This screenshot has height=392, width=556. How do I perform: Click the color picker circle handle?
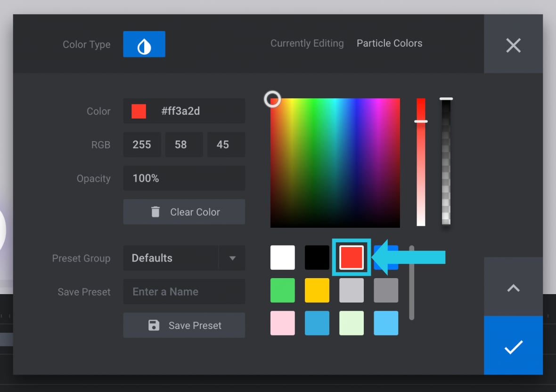[272, 99]
